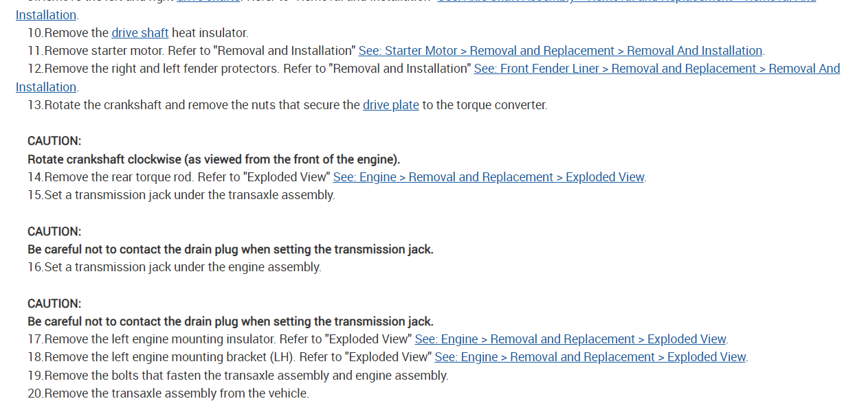Click the CAUTION heading above crankshaft note
Viewport: 868px width, 412px height.
pyautogui.click(x=54, y=141)
